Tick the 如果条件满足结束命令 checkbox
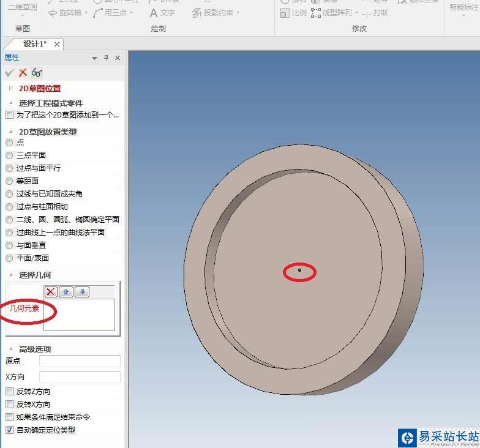The height and width of the screenshot is (448, 480). pos(10,417)
